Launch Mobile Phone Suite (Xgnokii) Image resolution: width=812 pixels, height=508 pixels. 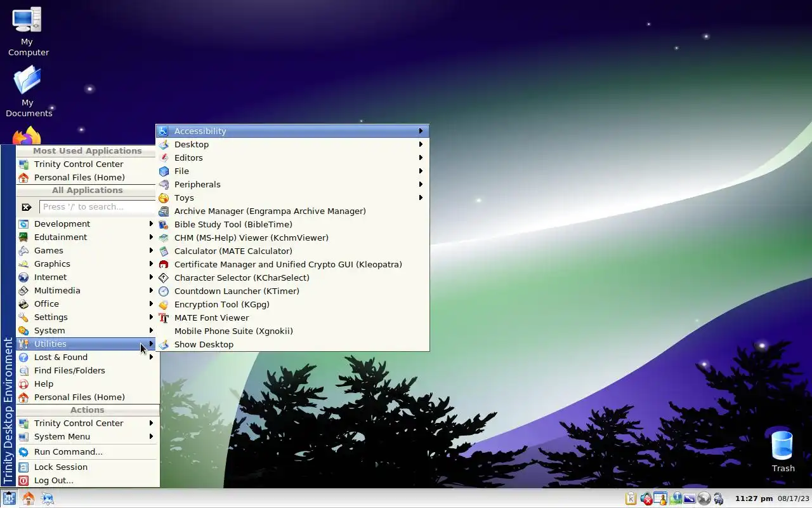(292, 331)
